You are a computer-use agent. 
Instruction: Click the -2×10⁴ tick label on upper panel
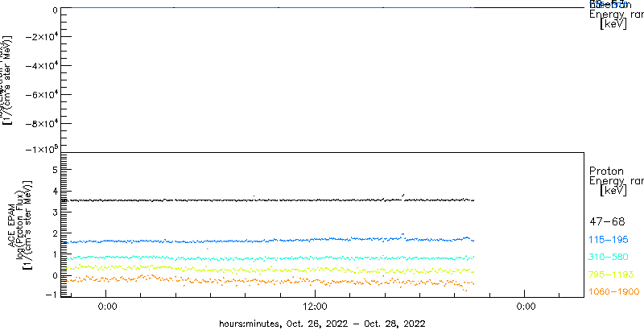(42, 37)
